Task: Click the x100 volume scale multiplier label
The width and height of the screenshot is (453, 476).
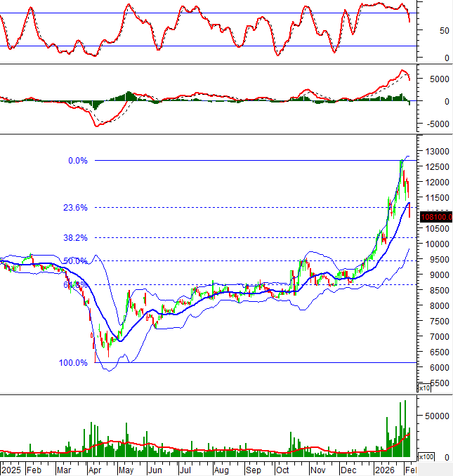Action: (426, 456)
